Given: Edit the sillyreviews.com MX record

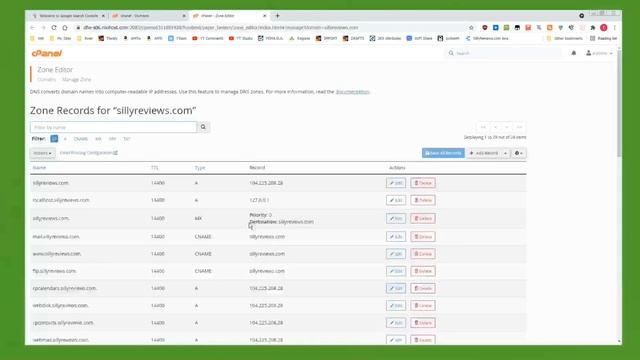Looking at the screenshot, I should (396, 218).
